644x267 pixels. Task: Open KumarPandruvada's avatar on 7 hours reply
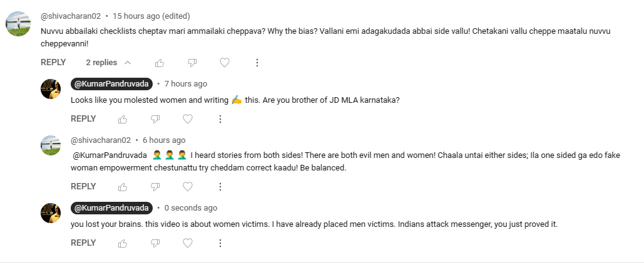[x=51, y=90]
